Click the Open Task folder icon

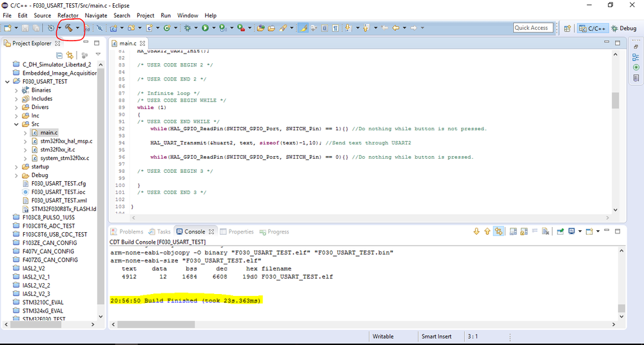click(271, 28)
